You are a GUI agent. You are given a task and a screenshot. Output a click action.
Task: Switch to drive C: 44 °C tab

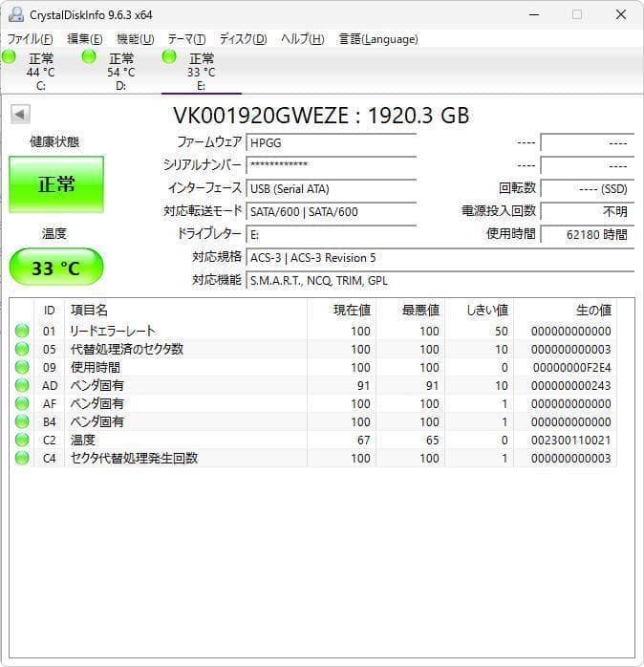[x=41, y=71]
